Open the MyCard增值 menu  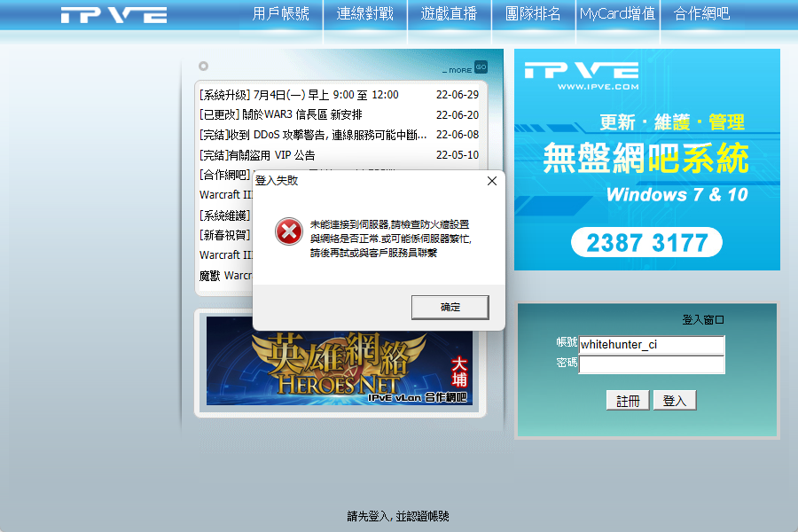[x=617, y=14]
